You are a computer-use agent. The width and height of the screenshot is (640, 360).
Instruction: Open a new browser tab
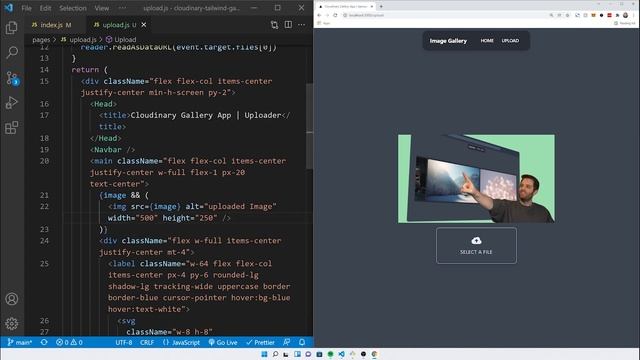pyautogui.click(x=381, y=7)
